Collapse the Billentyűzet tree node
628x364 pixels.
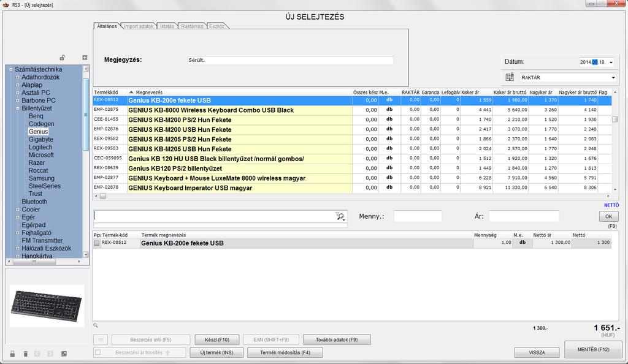pos(18,108)
